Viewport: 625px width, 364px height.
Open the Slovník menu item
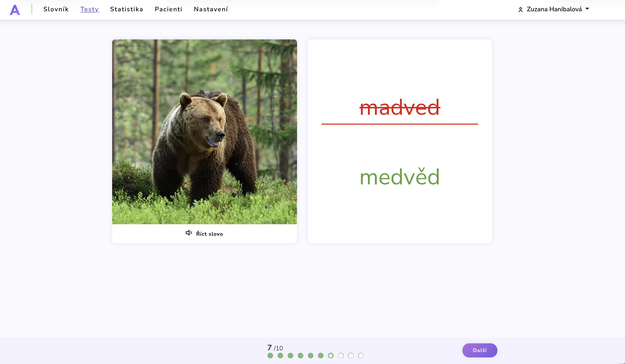(56, 9)
